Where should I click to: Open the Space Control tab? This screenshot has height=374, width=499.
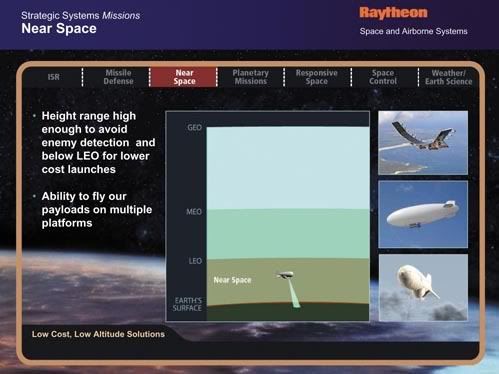(x=383, y=77)
